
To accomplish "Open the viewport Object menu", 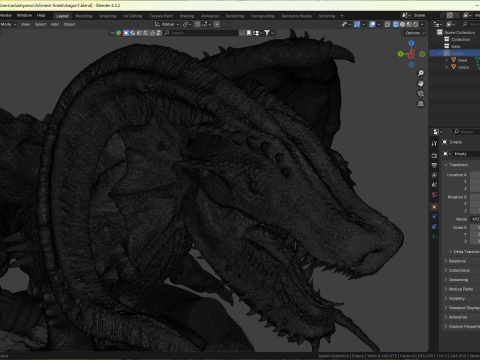I will coord(69,24).
